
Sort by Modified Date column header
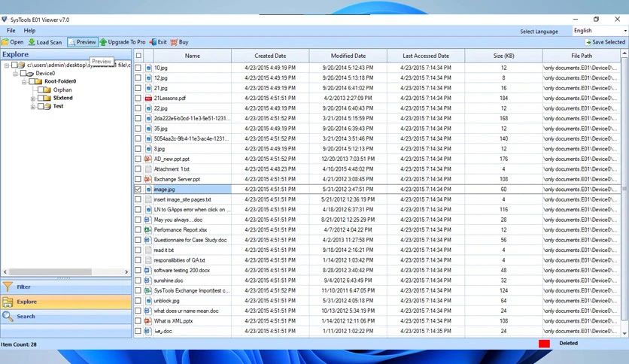click(x=348, y=56)
